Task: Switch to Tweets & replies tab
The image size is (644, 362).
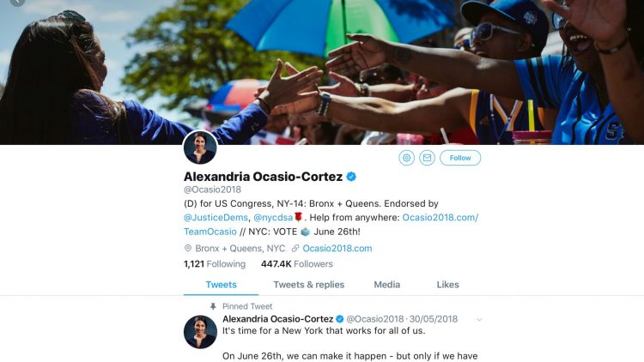Action: coord(309,285)
